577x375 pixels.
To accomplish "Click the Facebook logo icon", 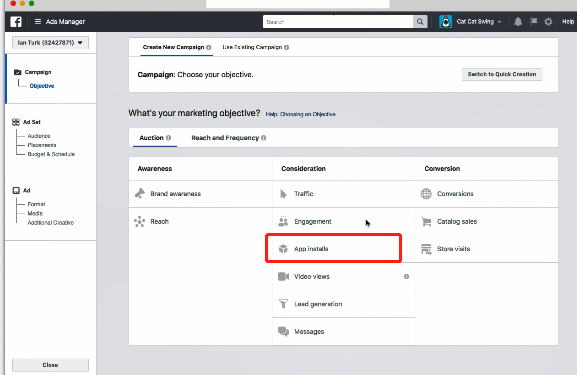I will pyautogui.click(x=16, y=22).
